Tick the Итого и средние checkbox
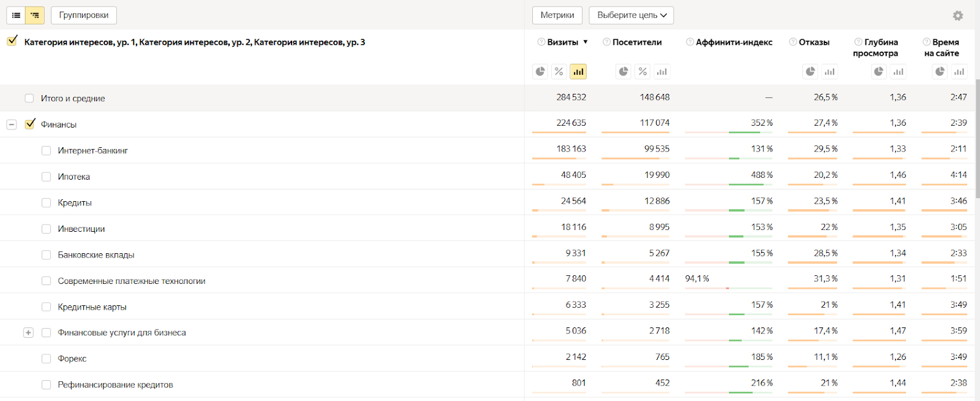The height and width of the screenshot is (401, 980). [x=29, y=98]
